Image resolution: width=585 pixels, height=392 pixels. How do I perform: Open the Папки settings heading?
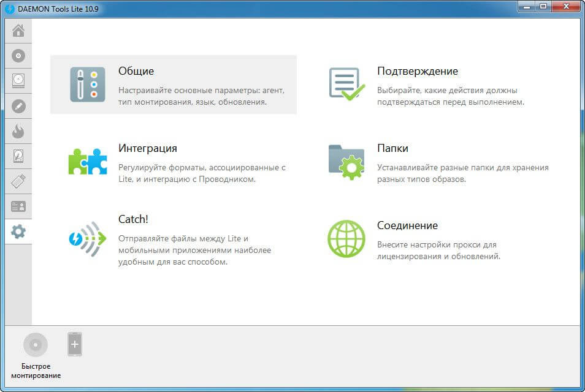click(x=392, y=148)
